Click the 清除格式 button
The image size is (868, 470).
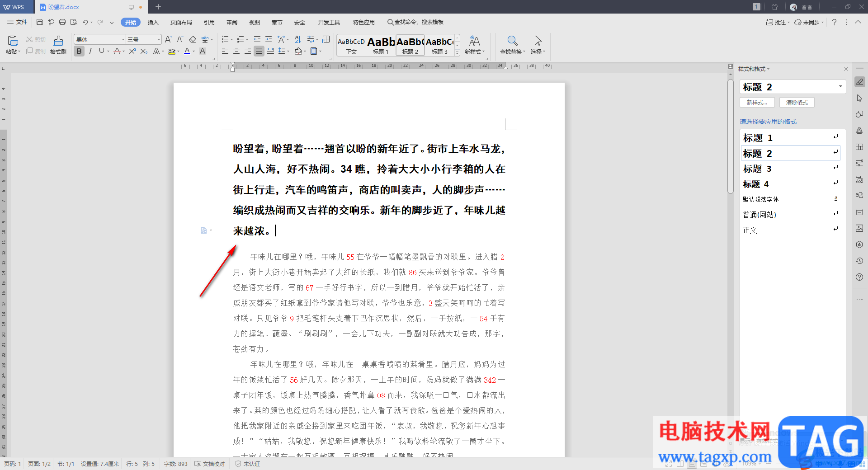click(797, 103)
